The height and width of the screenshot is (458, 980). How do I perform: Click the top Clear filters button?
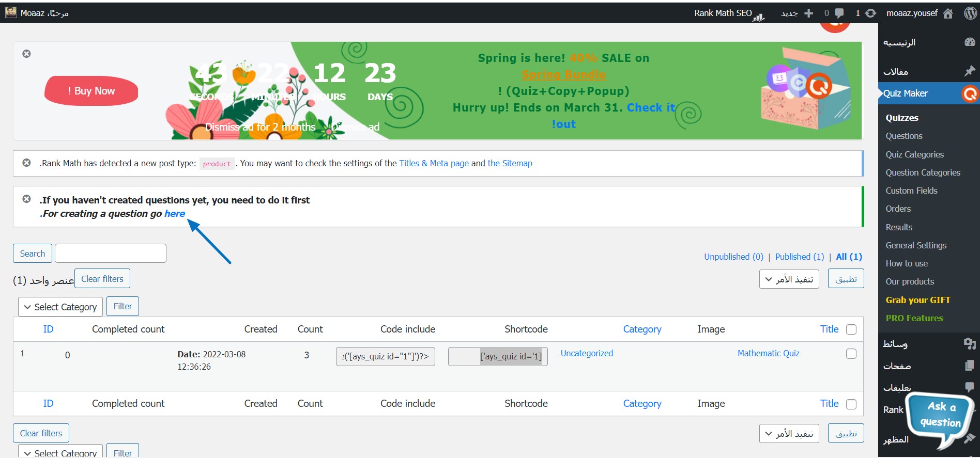(x=102, y=279)
